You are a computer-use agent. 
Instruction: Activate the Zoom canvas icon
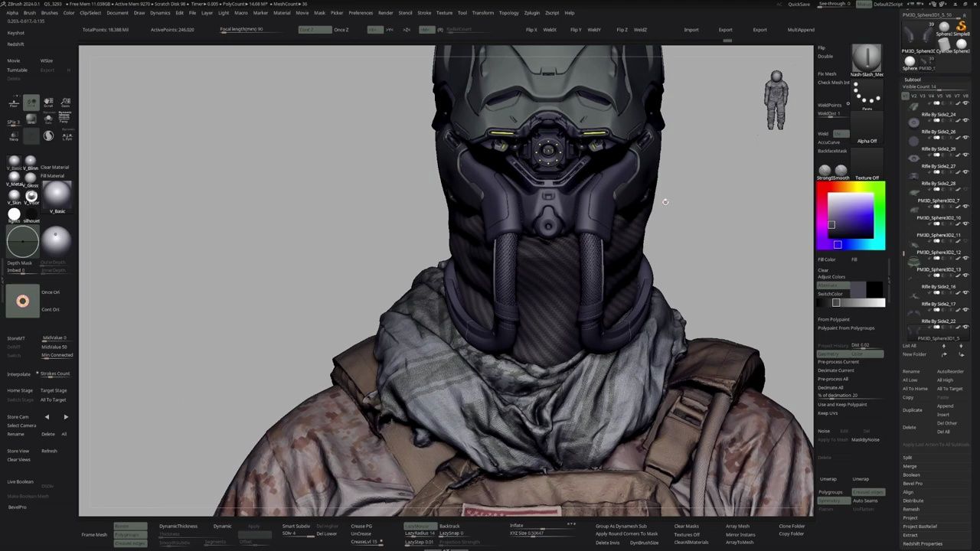[x=65, y=103]
